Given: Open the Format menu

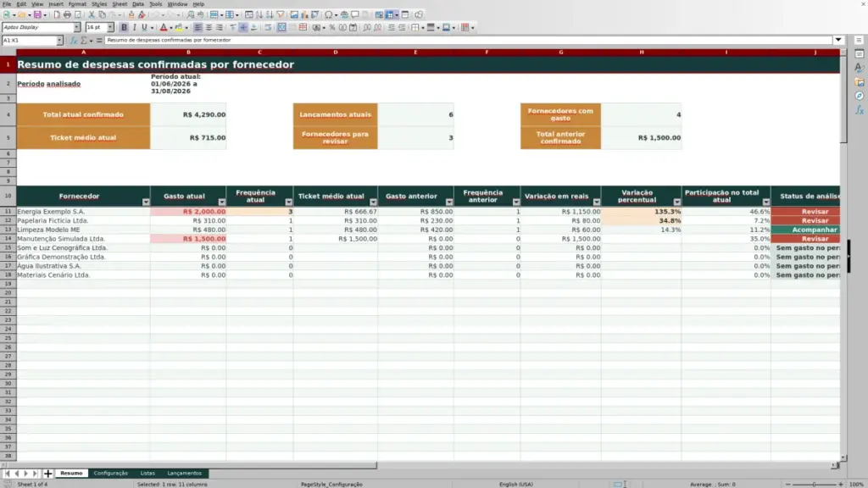Looking at the screenshot, I should click(x=77, y=4).
